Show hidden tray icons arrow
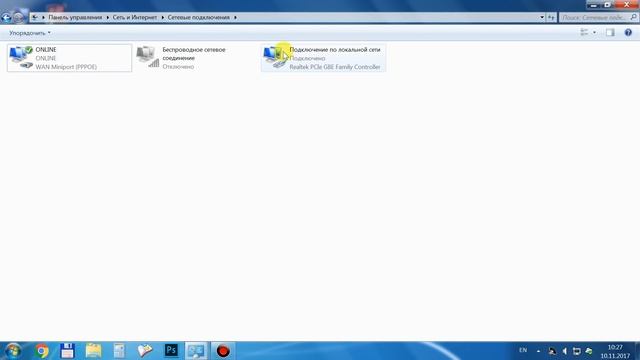 pyautogui.click(x=538, y=351)
